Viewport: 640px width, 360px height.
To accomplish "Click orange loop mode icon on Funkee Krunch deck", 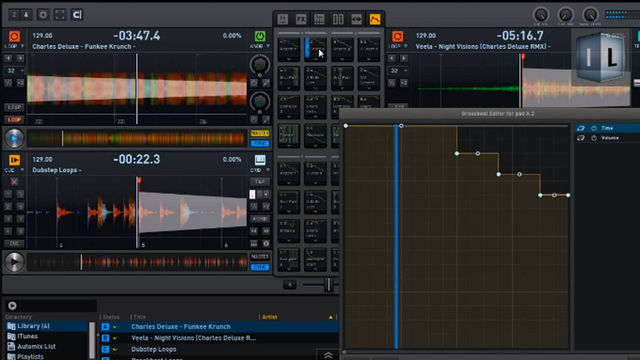I will pos(14,36).
